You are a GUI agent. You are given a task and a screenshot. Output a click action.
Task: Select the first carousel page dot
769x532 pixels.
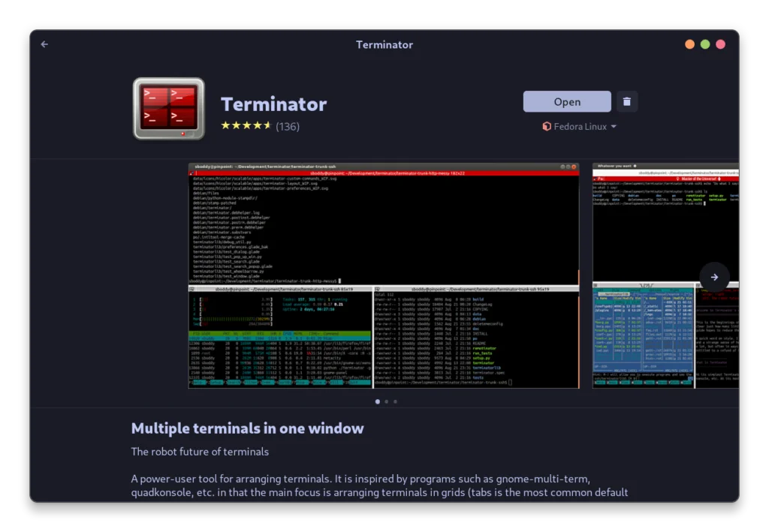click(x=377, y=401)
